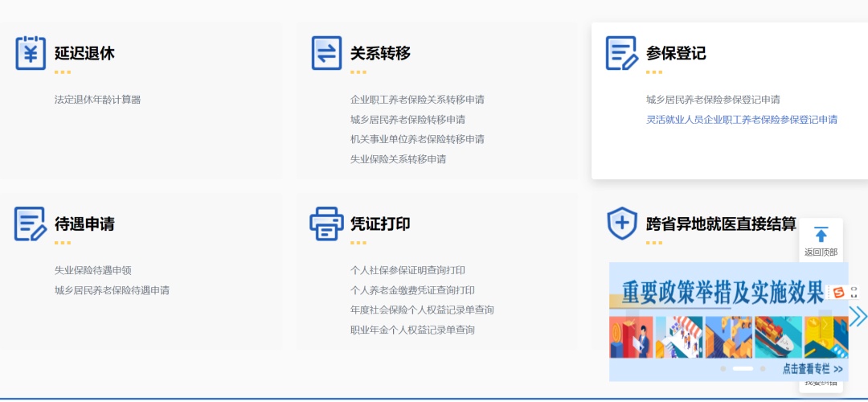Select the first carousel dot in banner
The height and width of the screenshot is (402, 868).
point(723,369)
